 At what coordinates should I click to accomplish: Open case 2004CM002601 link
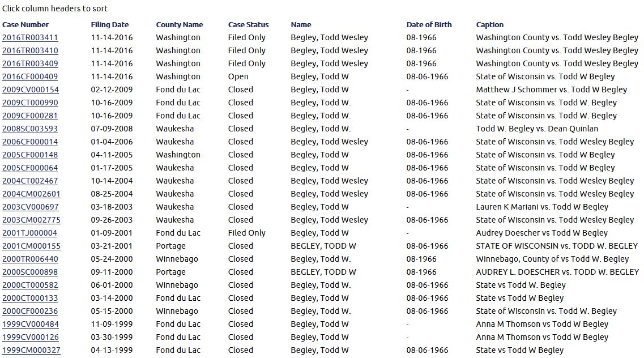point(31,194)
